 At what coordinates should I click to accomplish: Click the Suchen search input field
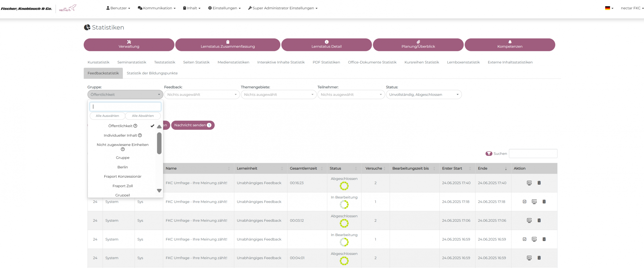(x=533, y=154)
